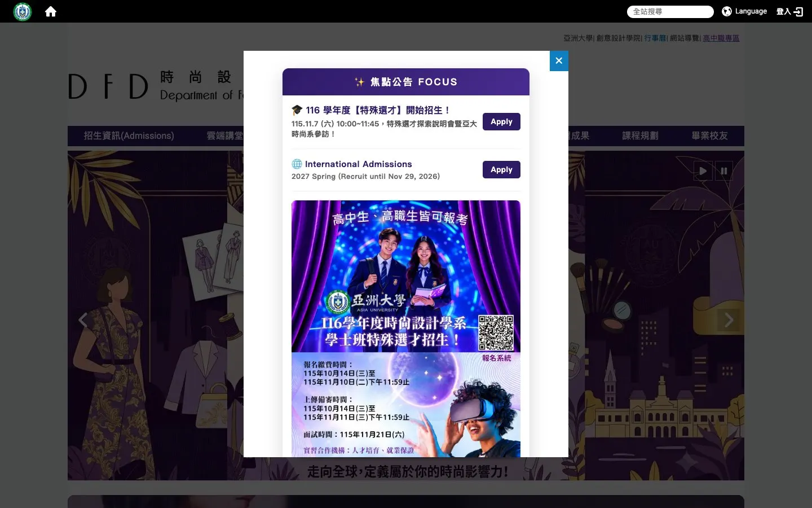The width and height of the screenshot is (812, 508).
Task: Go to home via house icon
Action: pos(51,11)
